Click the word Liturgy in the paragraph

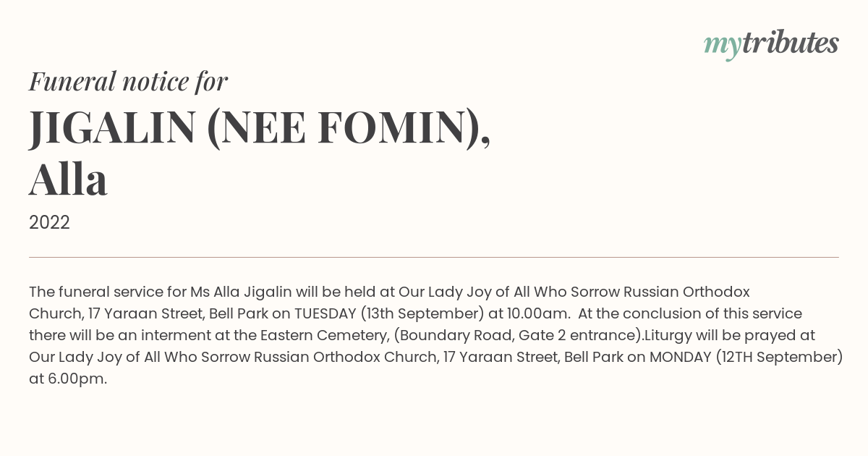click(x=667, y=336)
